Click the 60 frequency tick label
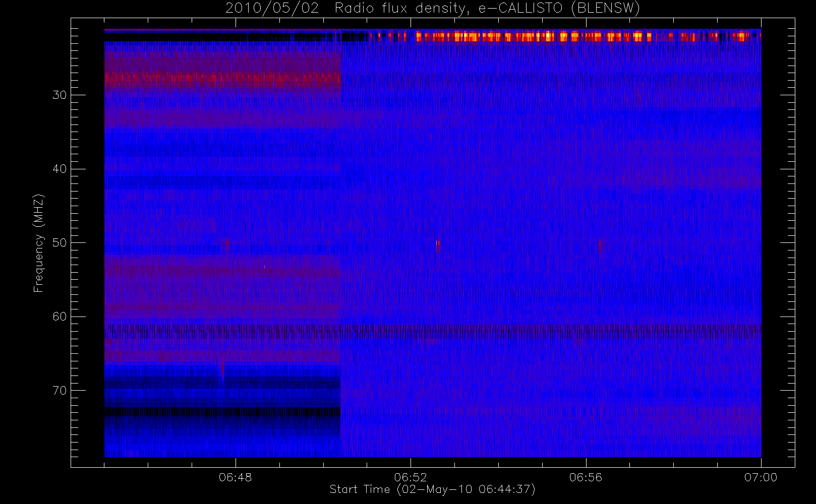 [x=60, y=317]
